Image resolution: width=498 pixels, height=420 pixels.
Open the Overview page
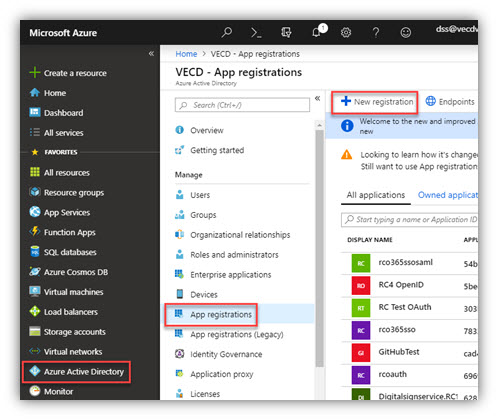(x=199, y=130)
